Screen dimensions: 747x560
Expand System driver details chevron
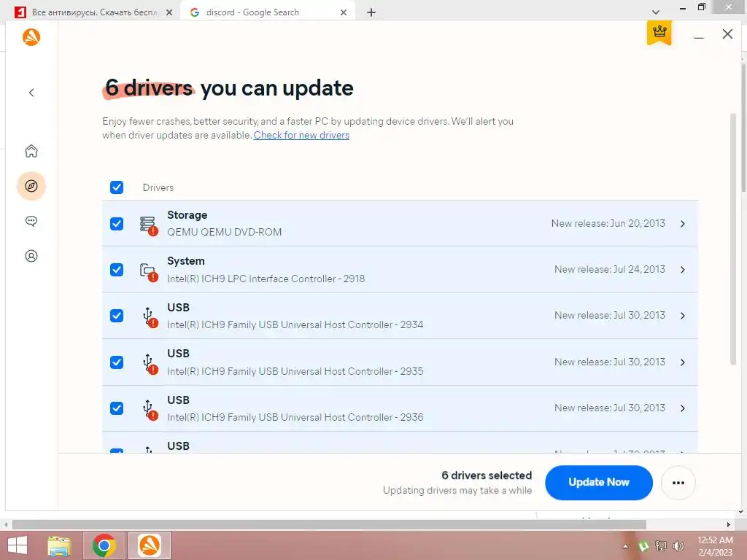[683, 270]
